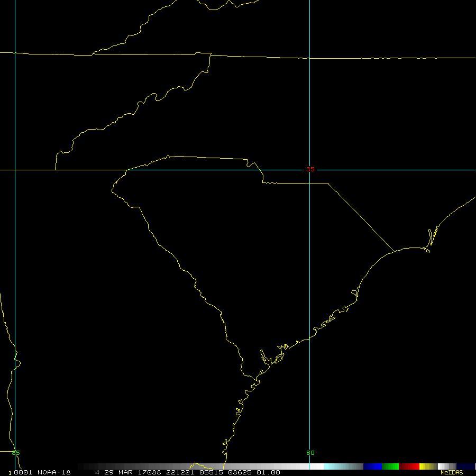
Task: Click the 17088 Julian day value
Action: (150, 472)
